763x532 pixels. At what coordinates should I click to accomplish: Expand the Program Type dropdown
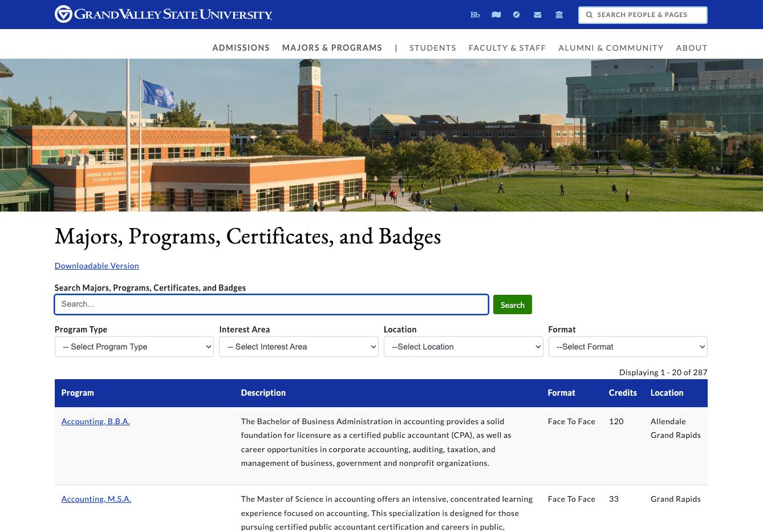(x=134, y=347)
